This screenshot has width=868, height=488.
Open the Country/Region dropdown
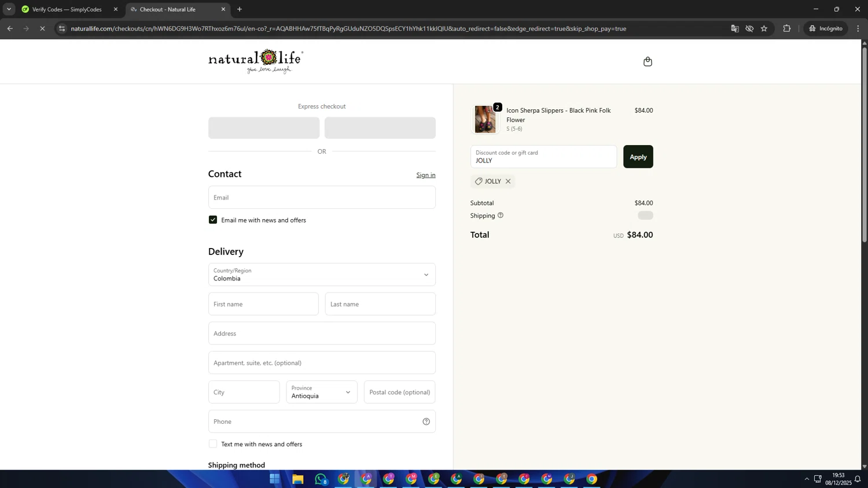322,275
